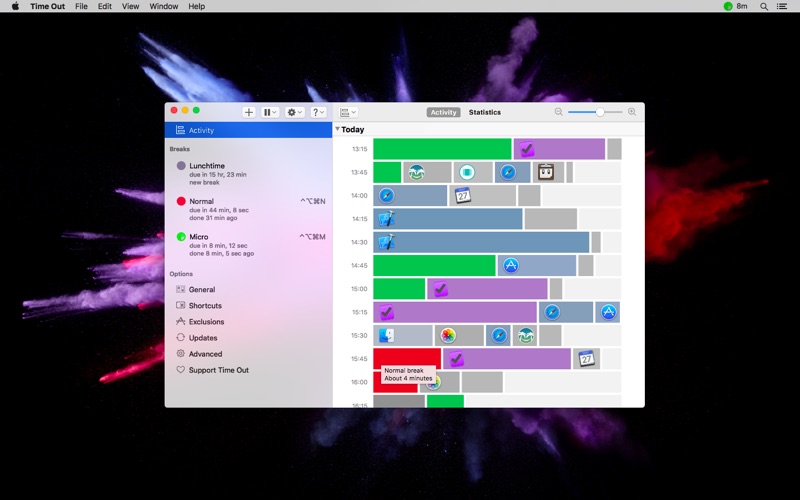
Task: Click the green Micro break dot
Action: [x=181, y=237]
